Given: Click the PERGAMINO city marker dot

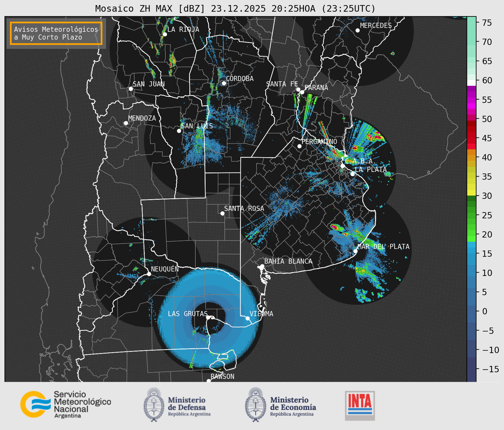Looking at the screenshot, I should (299, 146).
